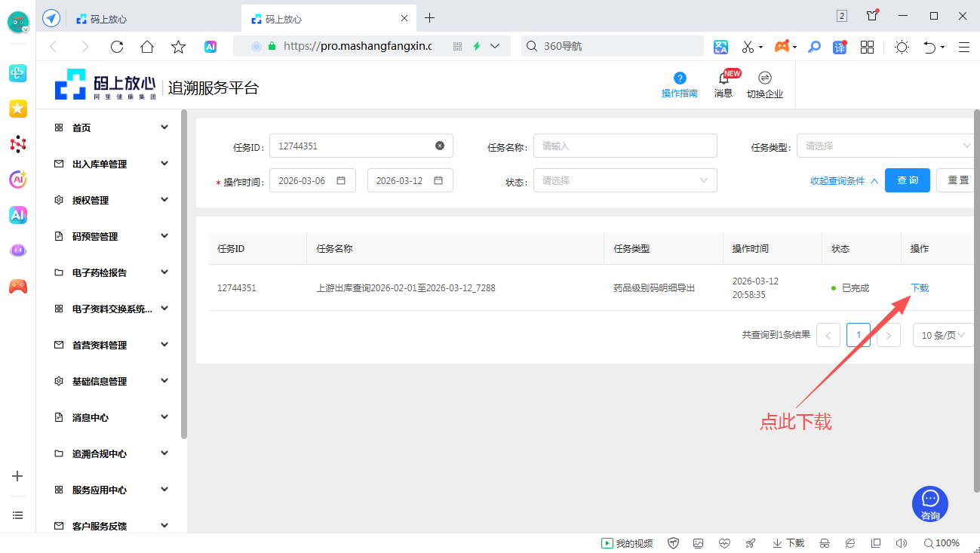Expand 出入库单管理 sidebar menu

pyautogui.click(x=111, y=164)
